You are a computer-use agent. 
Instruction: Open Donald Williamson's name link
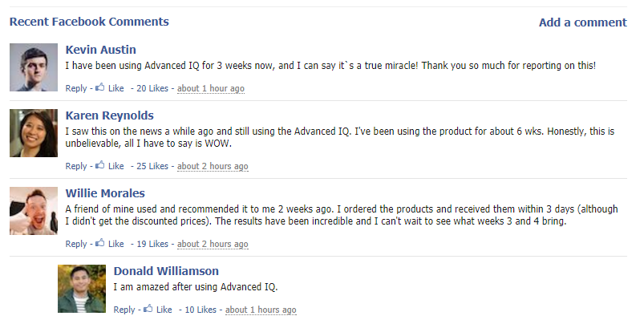point(166,271)
